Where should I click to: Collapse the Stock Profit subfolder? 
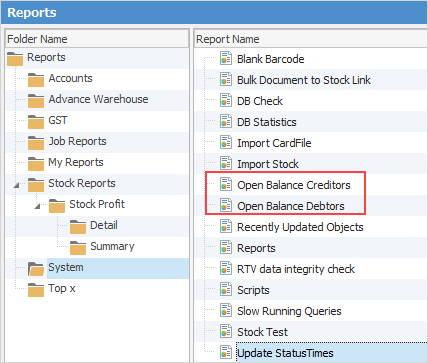click(x=37, y=206)
